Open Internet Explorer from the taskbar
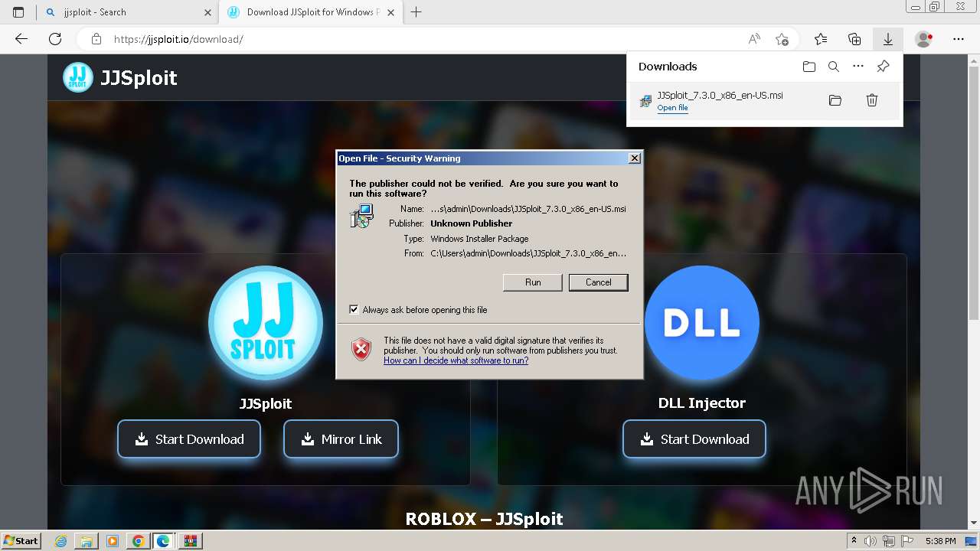This screenshot has width=980, height=551. (x=60, y=541)
